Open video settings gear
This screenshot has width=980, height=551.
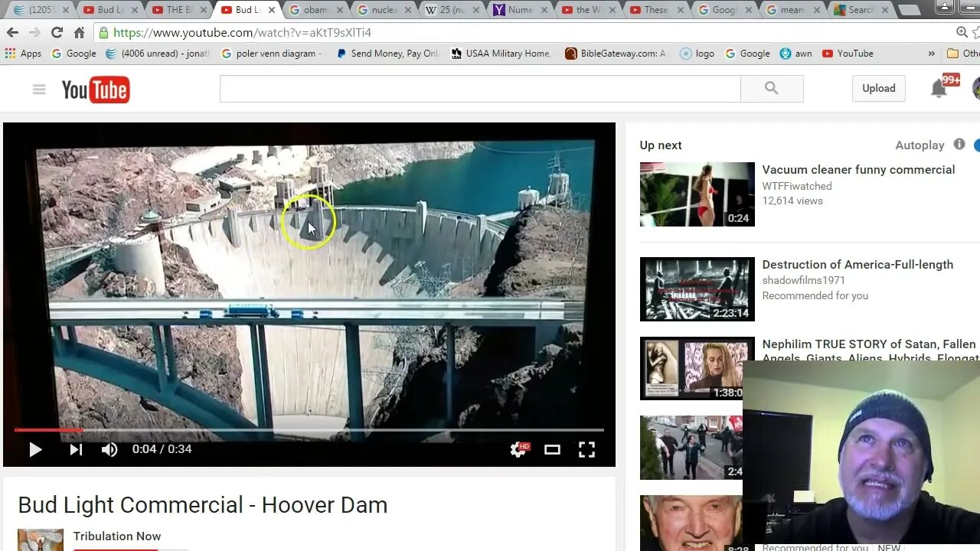click(520, 449)
